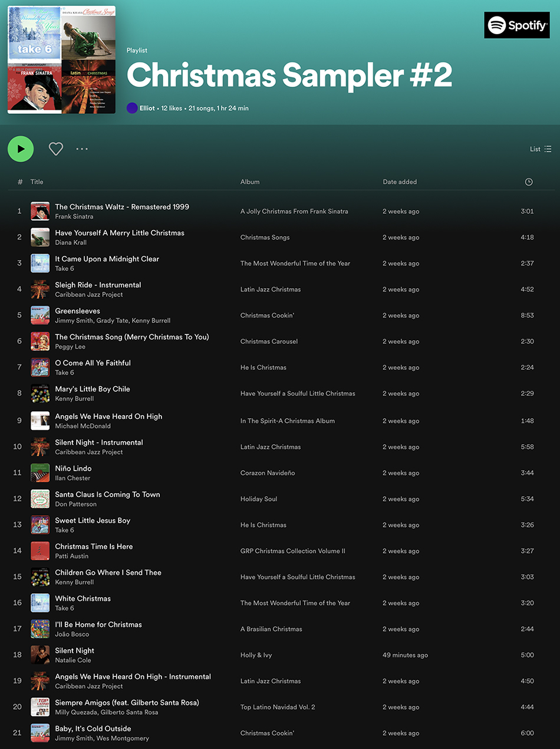Play the Christmas Sampler #2 playlist
560x749 pixels.
coord(21,149)
